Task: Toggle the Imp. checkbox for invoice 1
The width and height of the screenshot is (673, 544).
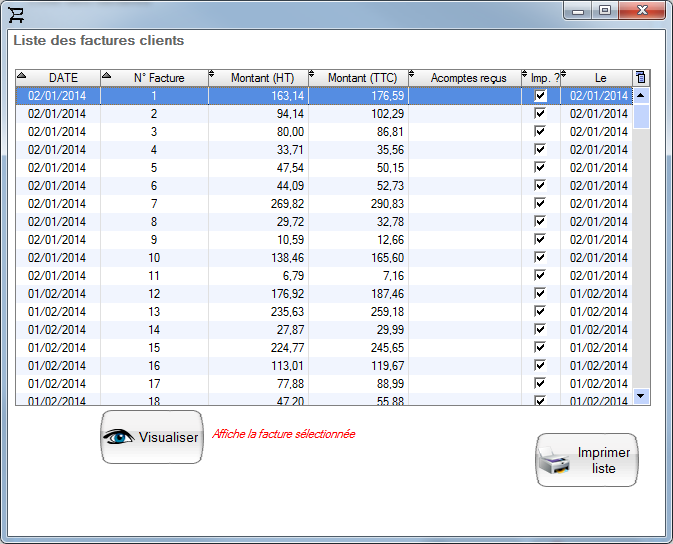Action: (540, 96)
